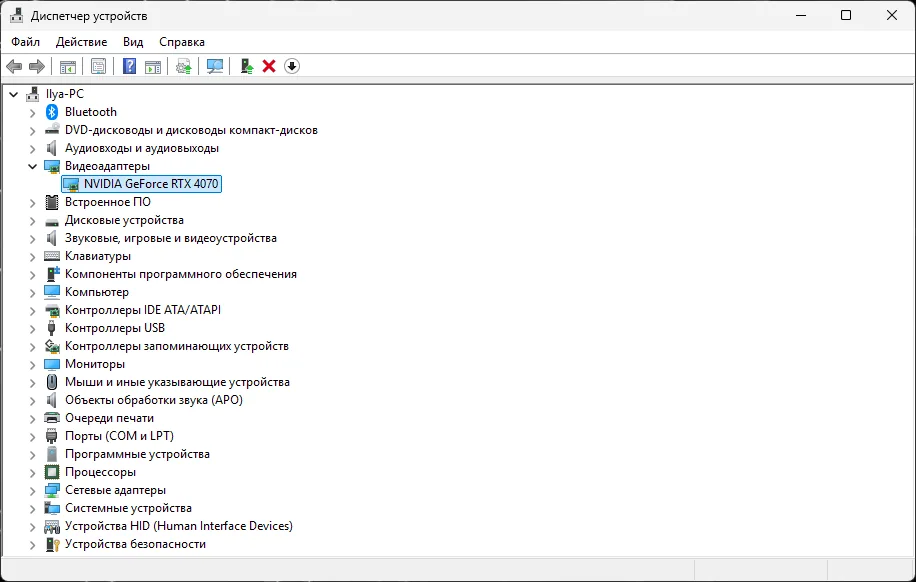Click the port connector icon beside Порты (COM и LPT)
916x582 pixels.
tap(52, 436)
